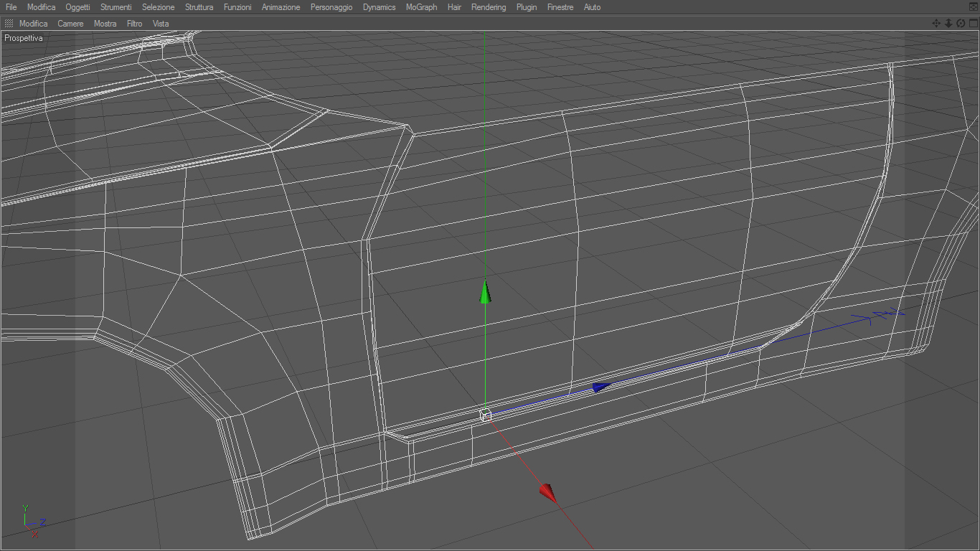Viewport: 980px width, 551px height.
Task: Open the Animazione menu
Action: (x=281, y=7)
